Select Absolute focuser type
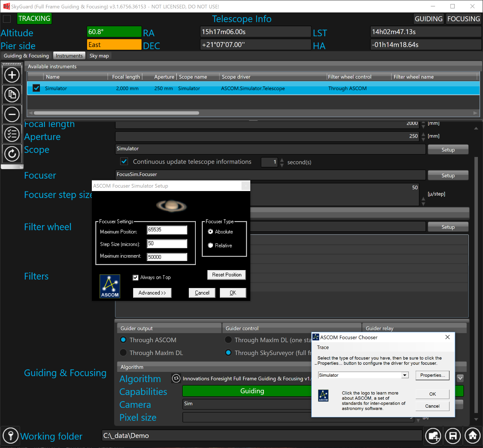The height and width of the screenshot is (448, 483). coord(210,232)
